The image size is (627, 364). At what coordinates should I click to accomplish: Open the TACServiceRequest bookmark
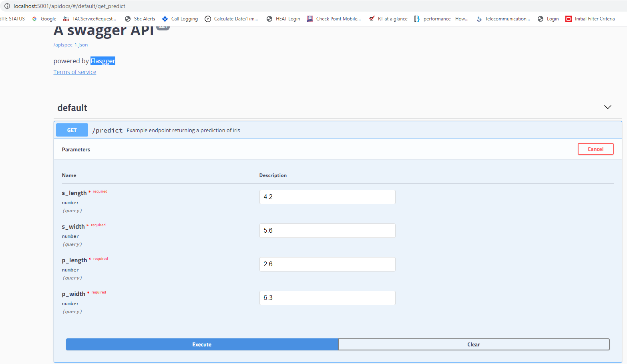pos(89,19)
